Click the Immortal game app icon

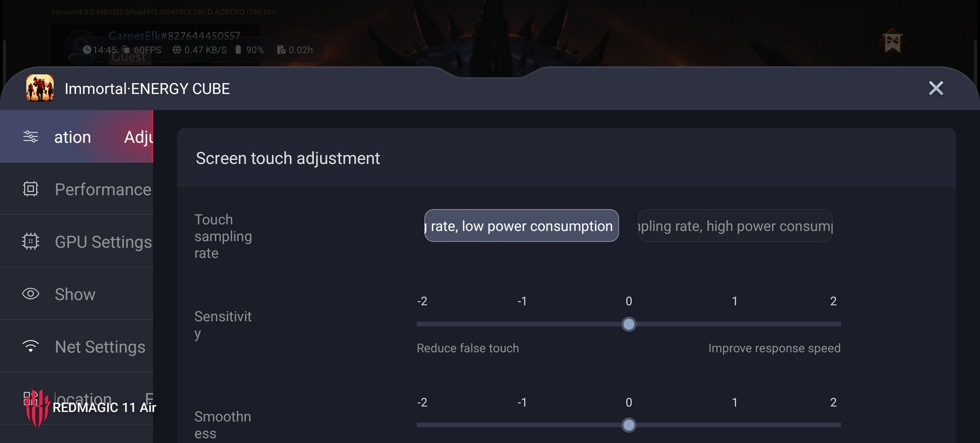(x=40, y=88)
